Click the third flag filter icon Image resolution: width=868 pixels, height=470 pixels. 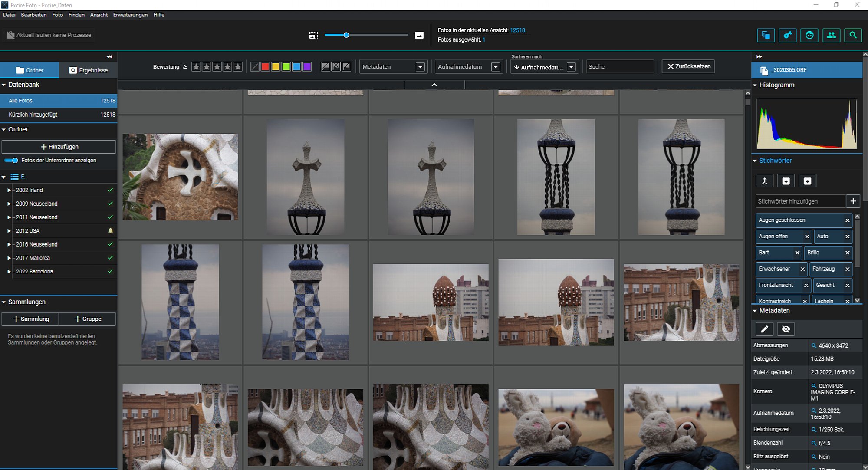click(346, 66)
